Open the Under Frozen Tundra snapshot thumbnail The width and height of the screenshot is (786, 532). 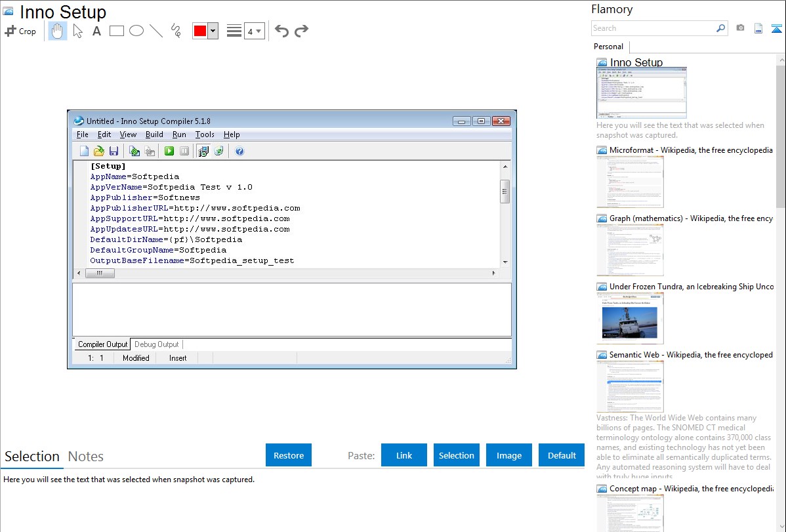(630, 318)
